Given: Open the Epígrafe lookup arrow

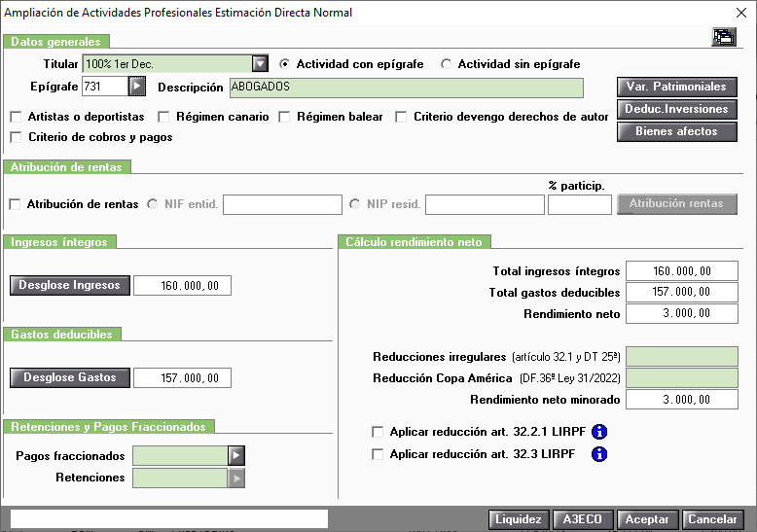Looking at the screenshot, I should pos(137,87).
